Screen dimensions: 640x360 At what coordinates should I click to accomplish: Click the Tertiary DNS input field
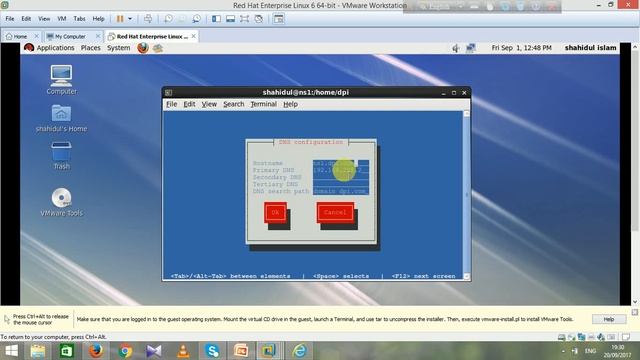click(341, 184)
